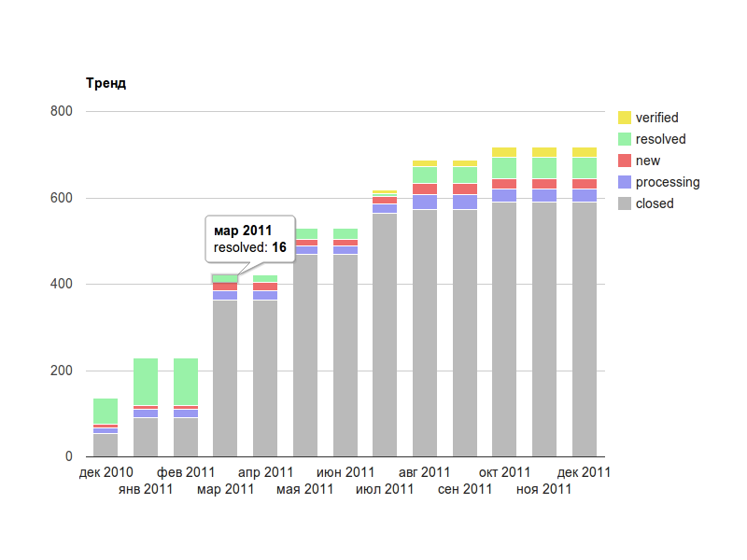
Task: Select the 'resolved' legend label
Action: (660, 139)
